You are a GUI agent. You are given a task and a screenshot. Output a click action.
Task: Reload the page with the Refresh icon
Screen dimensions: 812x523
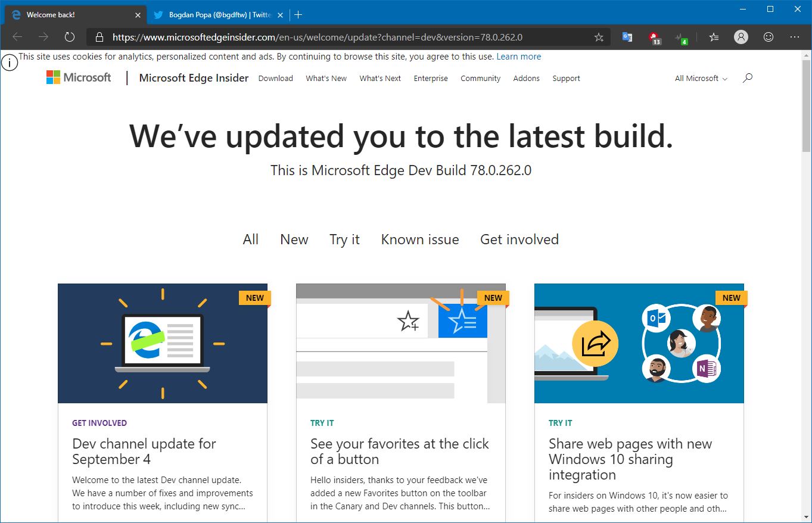click(70, 37)
